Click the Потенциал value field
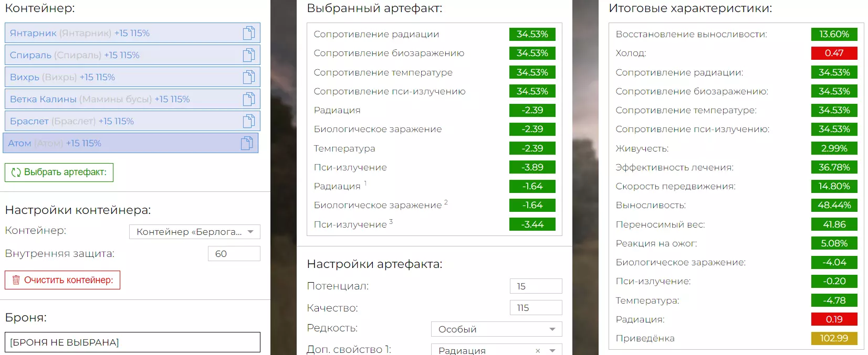The image size is (868, 355). (x=536, y=286)
